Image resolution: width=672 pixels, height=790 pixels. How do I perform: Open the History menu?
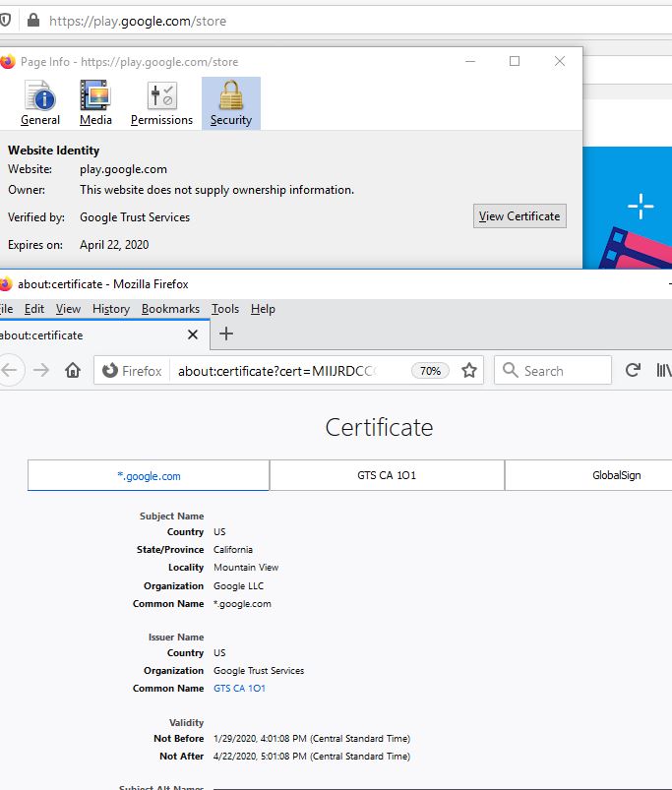tap(110, 309)
